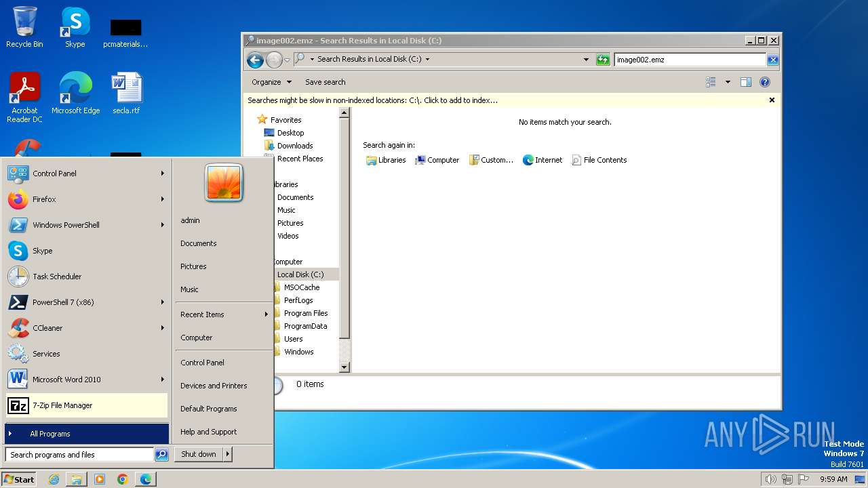The image size is (868, 488).
Task: Click Explorer Back navigation arrow
Action: point(255,60)
